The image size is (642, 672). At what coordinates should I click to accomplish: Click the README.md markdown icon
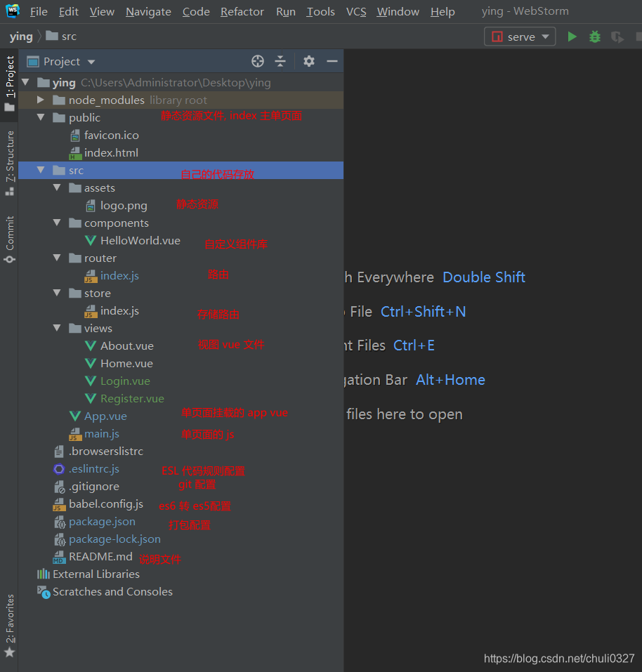59,557
